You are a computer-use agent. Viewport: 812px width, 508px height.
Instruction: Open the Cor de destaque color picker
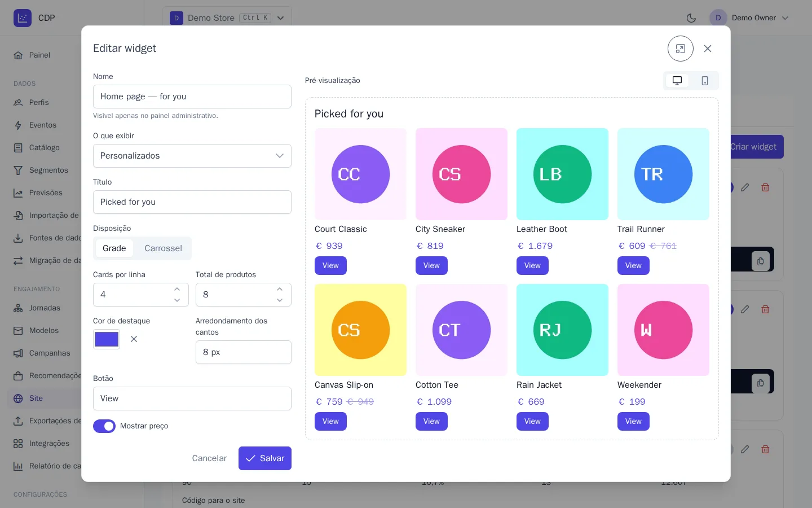pos(107,339)
